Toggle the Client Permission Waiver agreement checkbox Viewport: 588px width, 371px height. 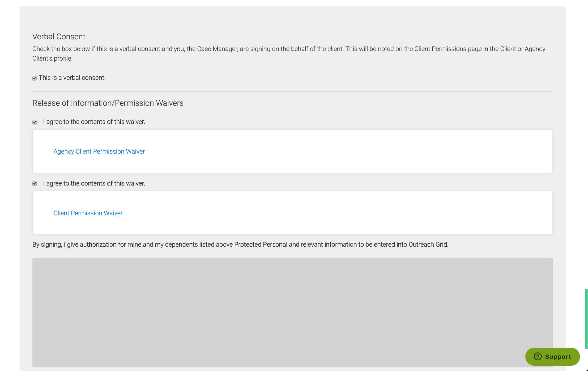coord(35,184)
